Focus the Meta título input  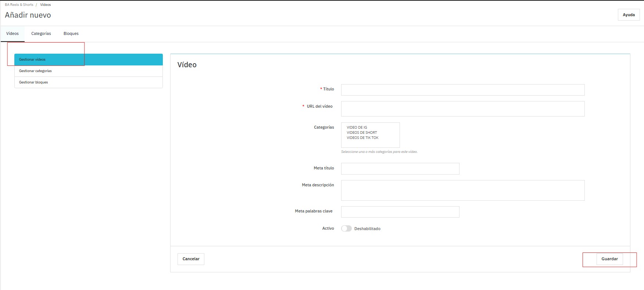[400, 169]
